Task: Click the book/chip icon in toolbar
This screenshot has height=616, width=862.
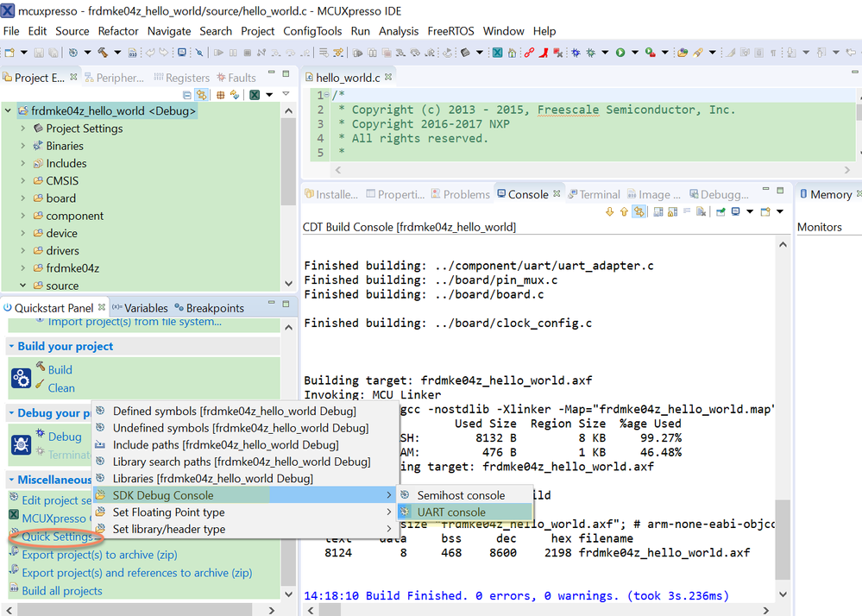Action: click(465, 53)
